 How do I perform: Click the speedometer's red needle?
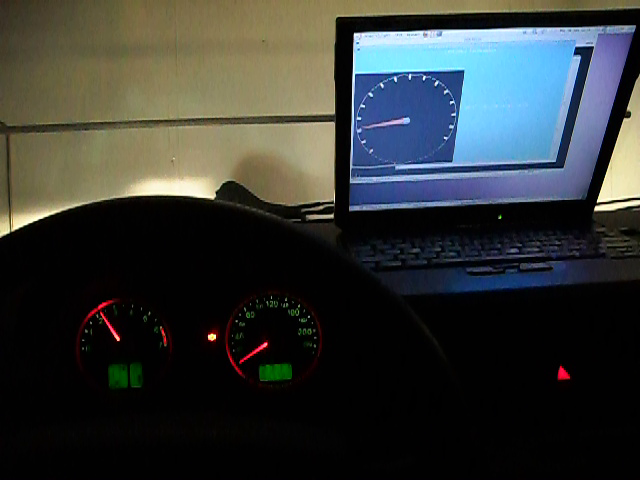click(253, 352)
